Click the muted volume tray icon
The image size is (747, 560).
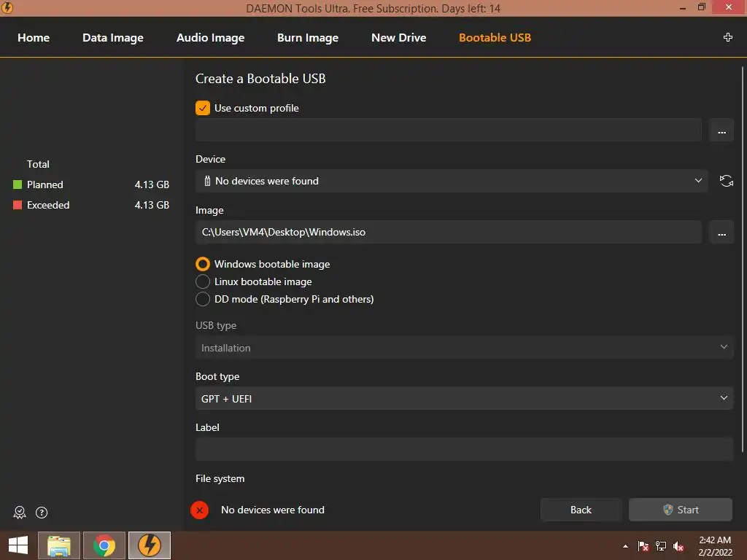click(678, 546)
